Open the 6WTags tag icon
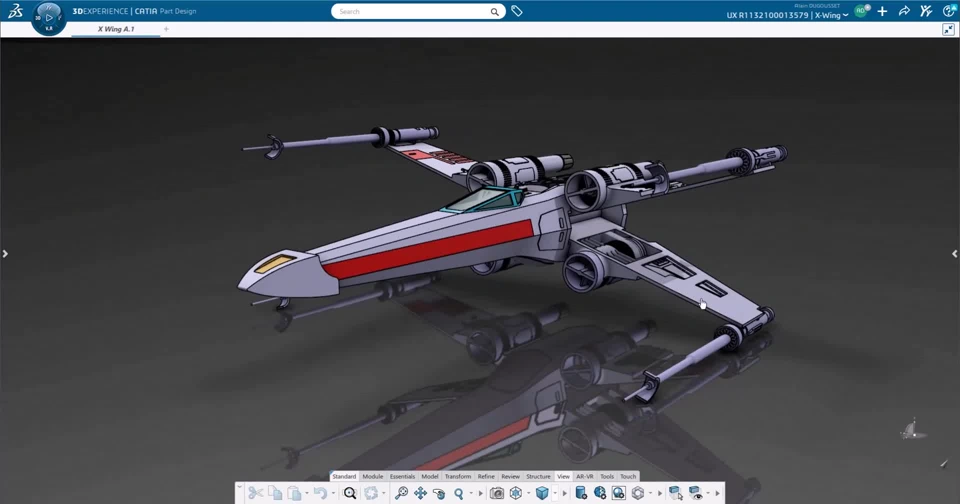Screen dimensions: 960x504 coord(517,11)
